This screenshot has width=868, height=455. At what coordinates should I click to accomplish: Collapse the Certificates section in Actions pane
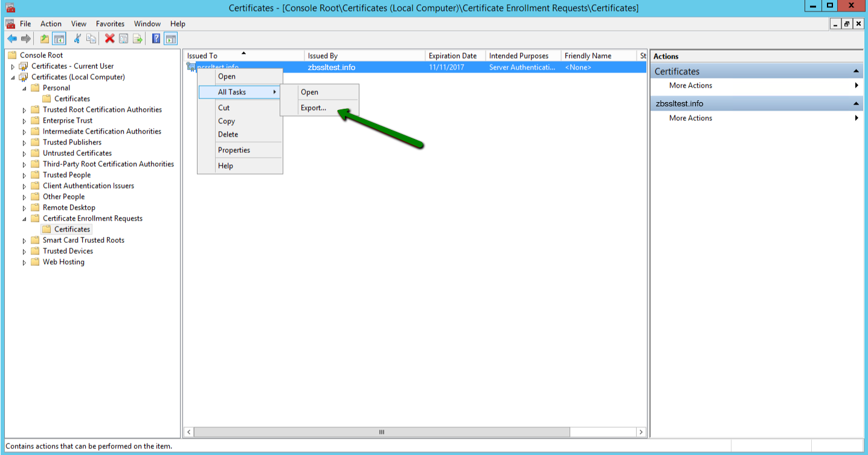coord(856,71)
